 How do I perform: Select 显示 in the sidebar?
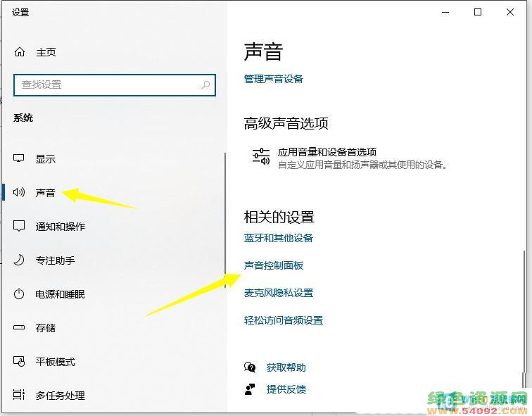(x=46, y=159)
